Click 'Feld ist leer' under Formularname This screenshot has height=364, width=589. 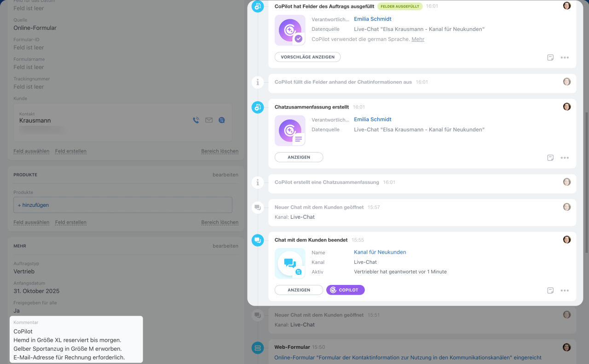29,67
